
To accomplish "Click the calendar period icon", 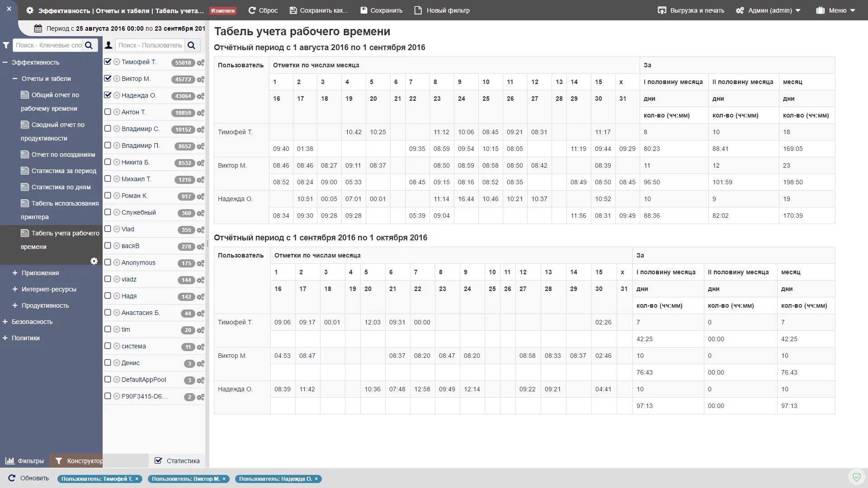I will pos(38,28).
